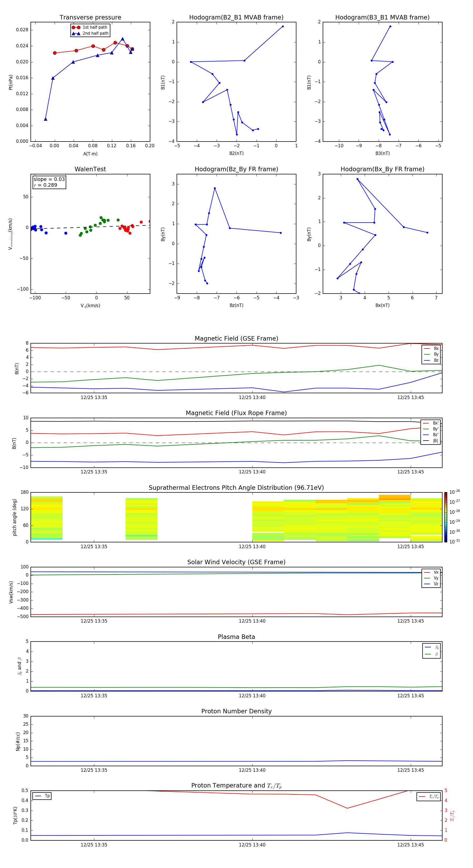Click the "Magnetic Field (GSE Frame)" title
Image resolution: width=473 pixels, height=868 pixels.
click(x=236, y=338)
